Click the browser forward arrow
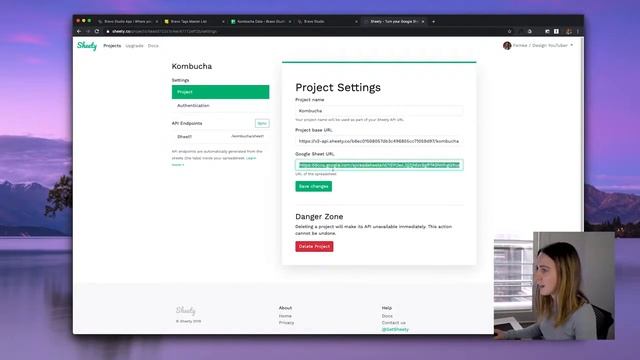 click(x=88, y=31)
